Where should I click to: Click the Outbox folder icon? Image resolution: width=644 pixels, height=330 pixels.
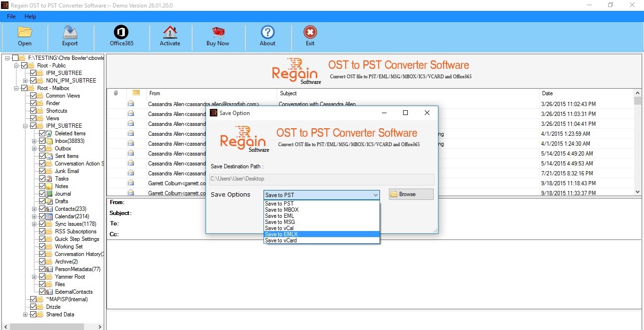point(49,148)
